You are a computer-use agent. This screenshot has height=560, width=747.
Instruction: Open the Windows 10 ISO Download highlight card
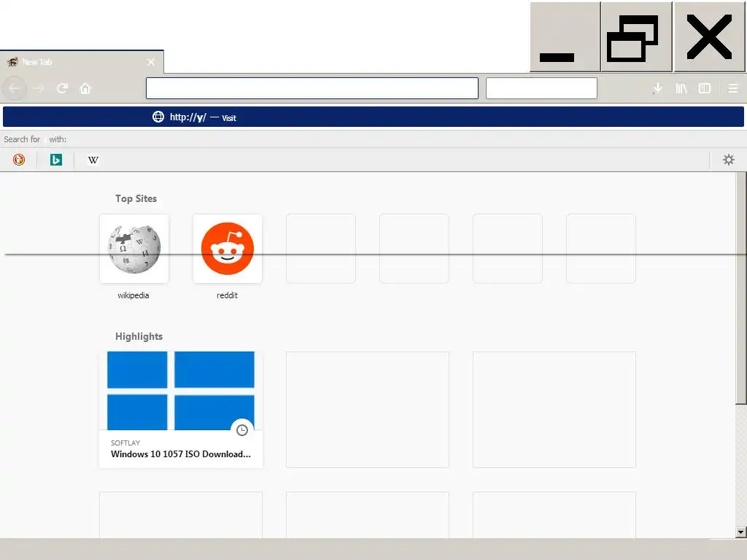181,410
